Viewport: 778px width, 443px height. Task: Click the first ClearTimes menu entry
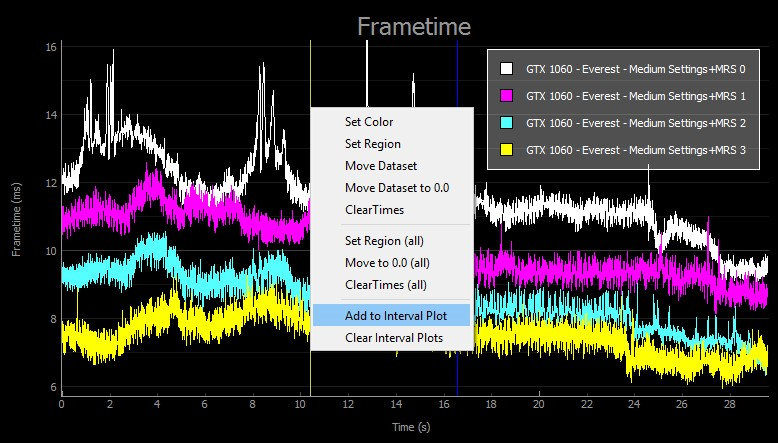pyautogui.click(x=374, y=210)
